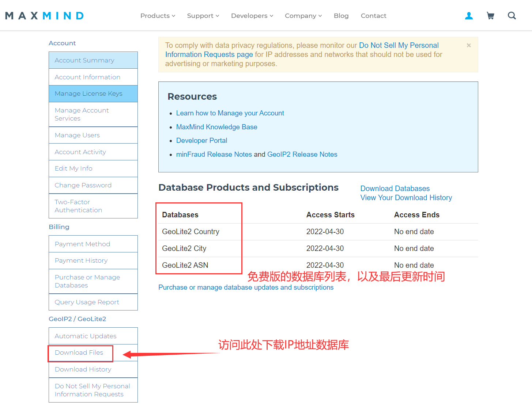Open MaxMind Knowledge Base link
The width and height of the screenshot is (532, 404).
click(x=217, y=127)
